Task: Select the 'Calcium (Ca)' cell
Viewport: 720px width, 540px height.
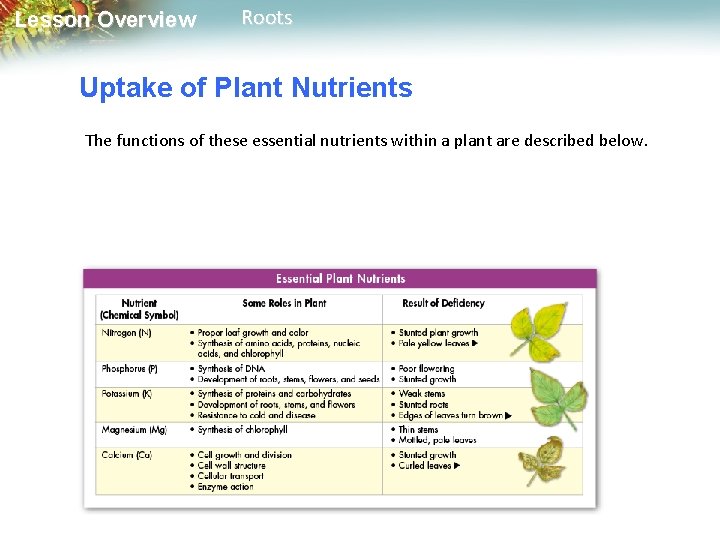Action: click(127, 455)
